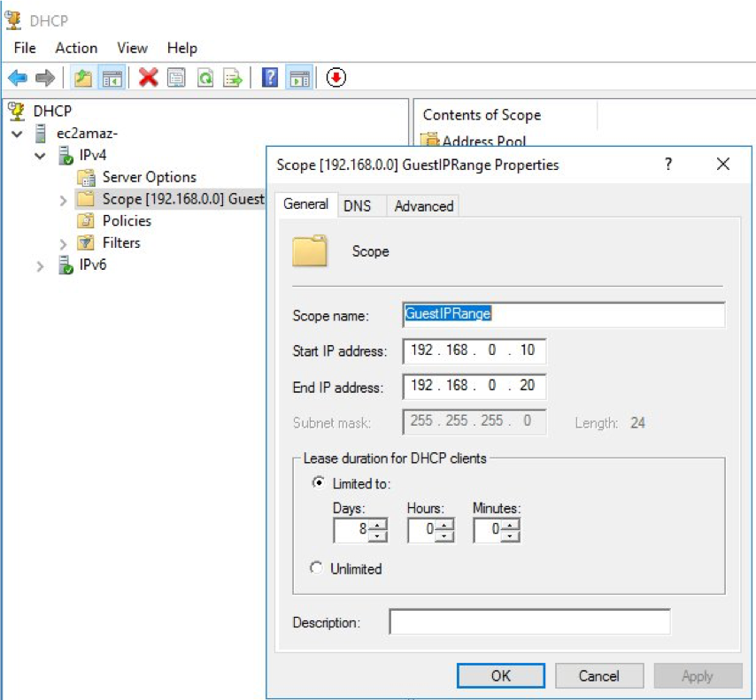Click inside the Description text field
756x700 pixels.
(528, 622)
